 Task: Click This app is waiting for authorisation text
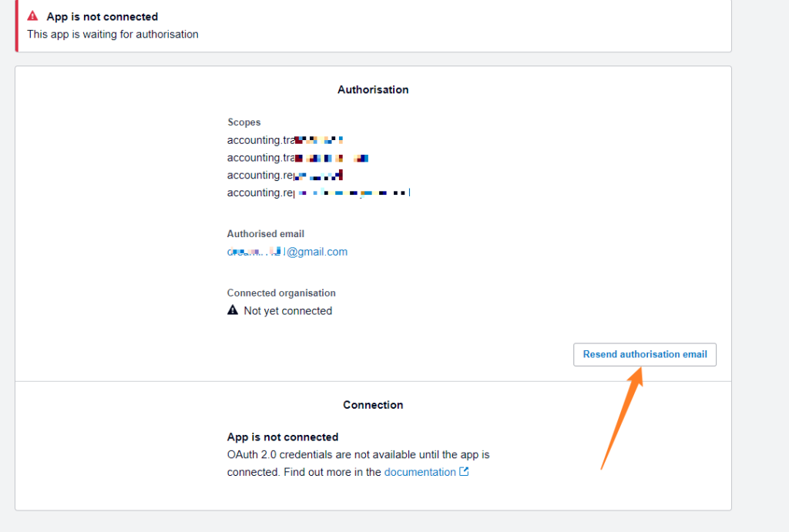tap(112, 34)
